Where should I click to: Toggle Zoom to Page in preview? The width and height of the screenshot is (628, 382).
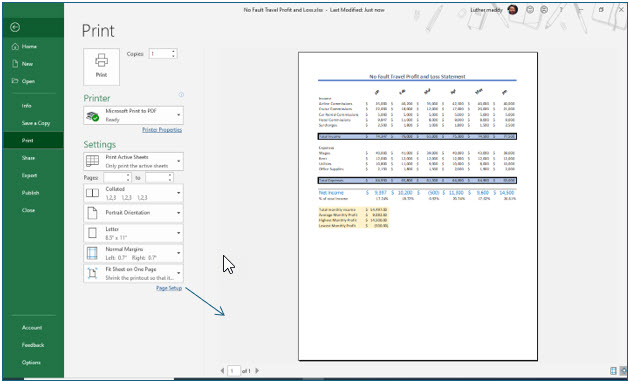[x=623, y=371]
